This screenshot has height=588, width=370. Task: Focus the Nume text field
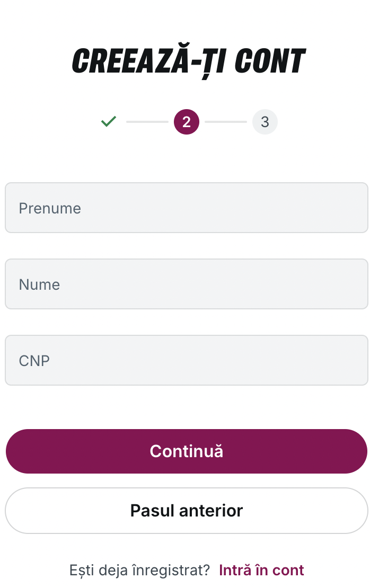[x=187, y=284]
